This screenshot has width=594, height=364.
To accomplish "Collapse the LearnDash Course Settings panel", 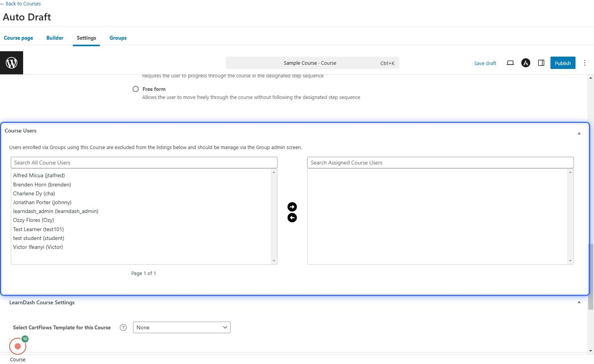I will pos(579,302).
